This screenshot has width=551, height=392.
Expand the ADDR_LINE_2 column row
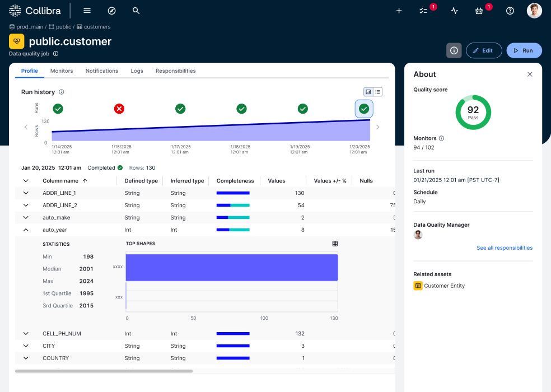(x=25, y=205)
